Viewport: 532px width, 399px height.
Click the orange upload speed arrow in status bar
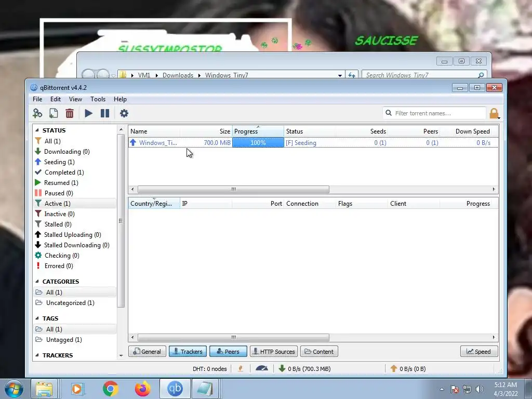[x=394, y=368]
